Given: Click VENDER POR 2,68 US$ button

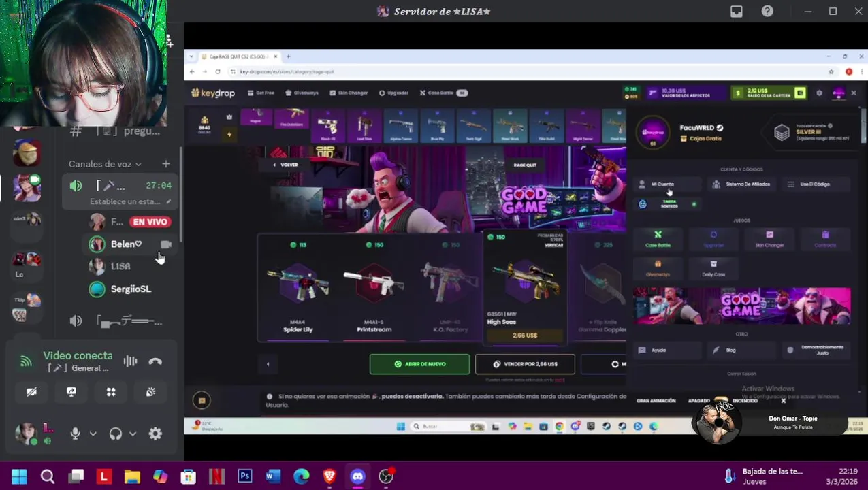Looking at the screenshot, I should click(x=525, y=364).
